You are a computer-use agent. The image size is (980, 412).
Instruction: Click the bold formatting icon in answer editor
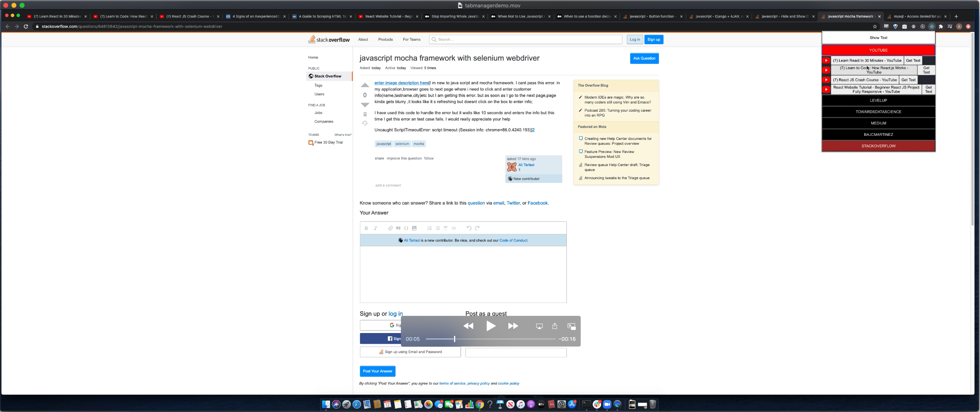tap(366, 228)
